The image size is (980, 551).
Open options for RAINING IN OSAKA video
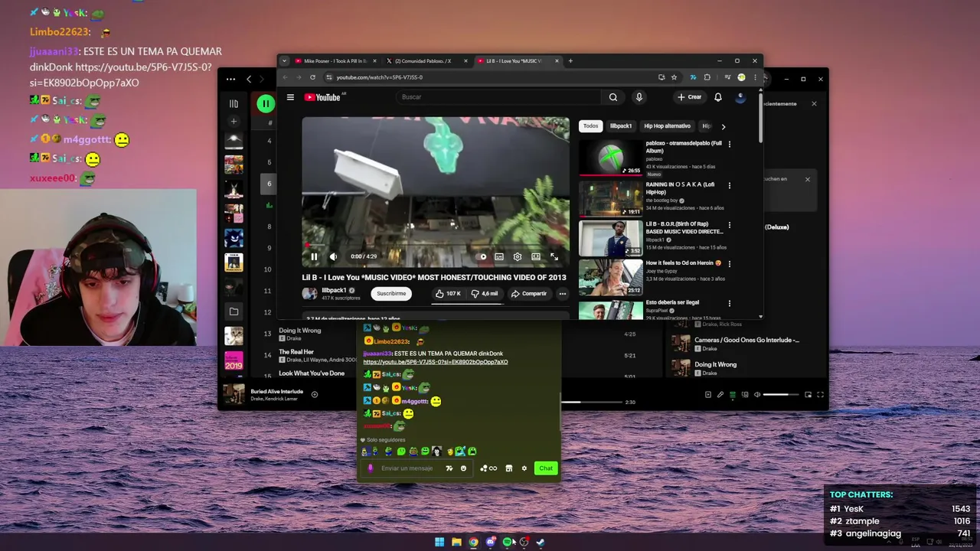pos(729,185)
